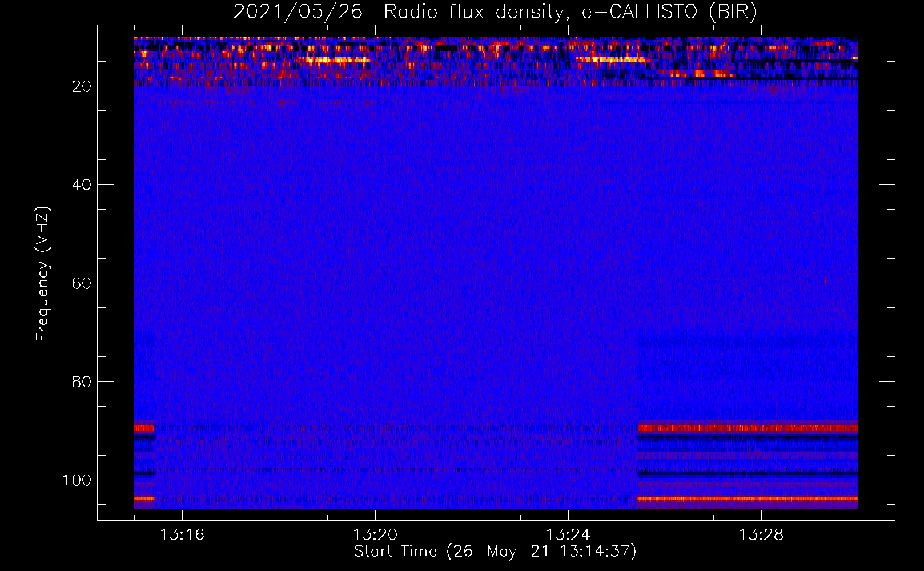
Task: Click the '100' frequency tick label
Action: tap(77, 480)
